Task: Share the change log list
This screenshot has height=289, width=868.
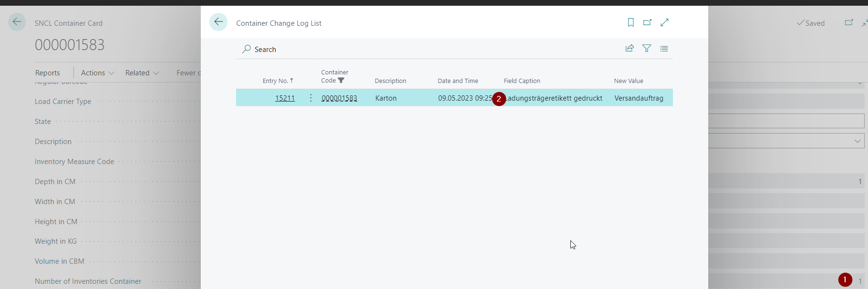Action: click(x=630, y=48)
